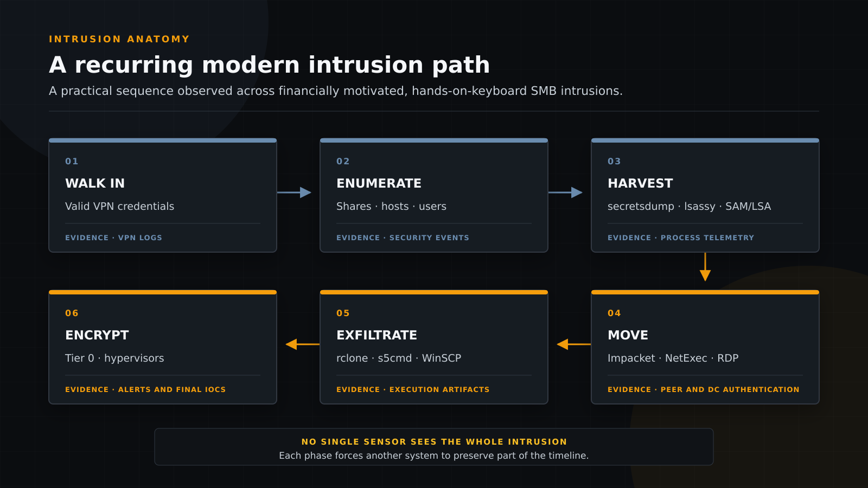The width and height of the screenshot is (868, 488).
Task: Click 'EVIDENCE · SECURITY EVENTS' label
Action: (403, 237)
